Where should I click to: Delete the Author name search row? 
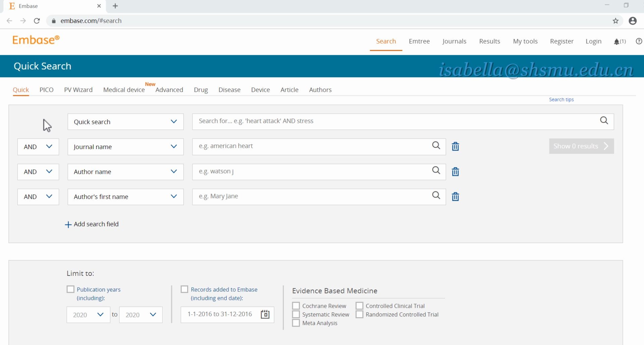[455, 171]
